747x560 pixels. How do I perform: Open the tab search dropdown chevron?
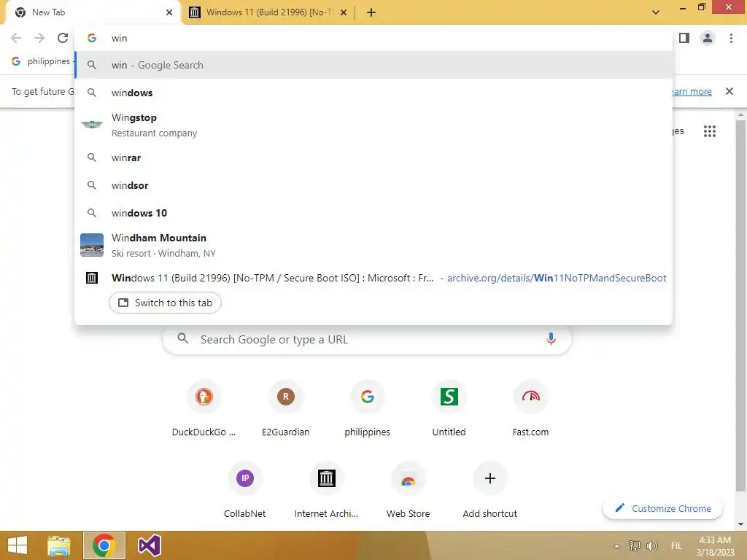pyautogui.click(x=656, y=12)
